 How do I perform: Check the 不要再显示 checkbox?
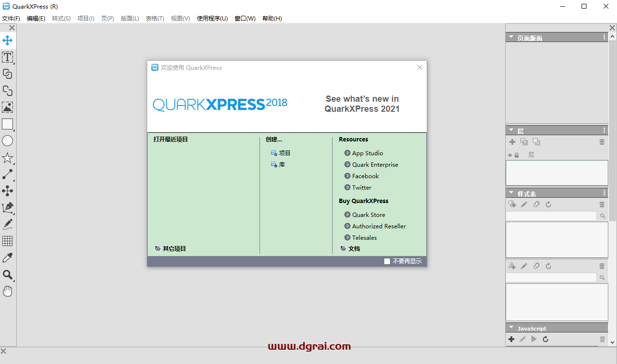point(387,261)
